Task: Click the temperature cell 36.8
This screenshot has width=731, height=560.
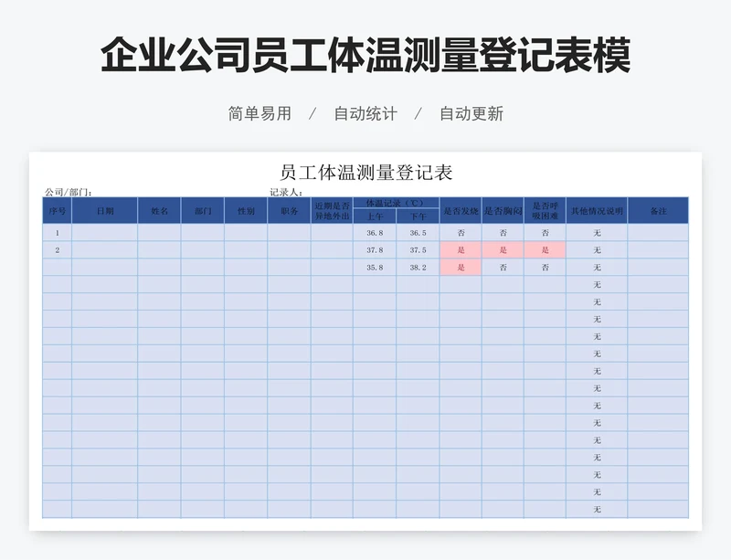Action: point(375,233)
